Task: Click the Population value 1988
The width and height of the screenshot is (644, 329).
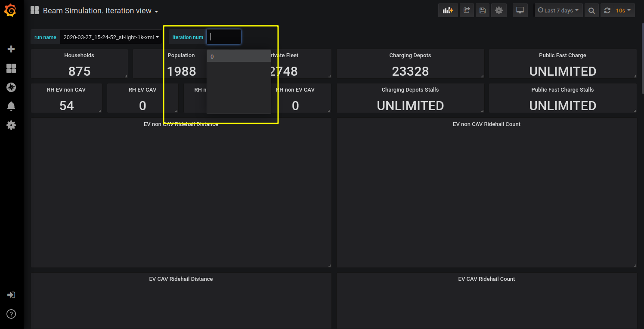Action: pyautogui.click(x=181, y=71)
